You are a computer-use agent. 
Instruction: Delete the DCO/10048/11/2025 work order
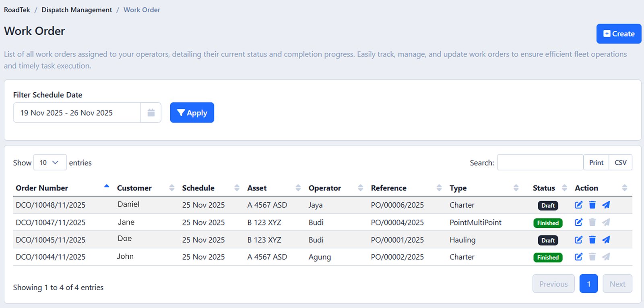592,205
